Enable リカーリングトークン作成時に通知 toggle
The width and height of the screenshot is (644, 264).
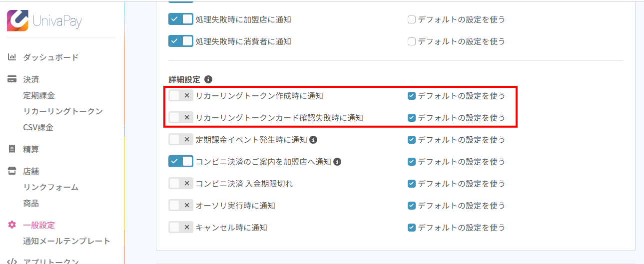181,96
